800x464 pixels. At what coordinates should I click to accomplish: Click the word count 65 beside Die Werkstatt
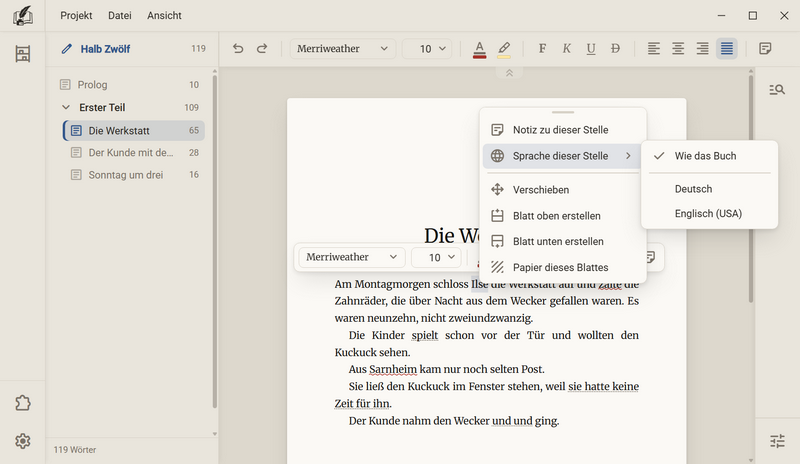[x=194, y=131]
